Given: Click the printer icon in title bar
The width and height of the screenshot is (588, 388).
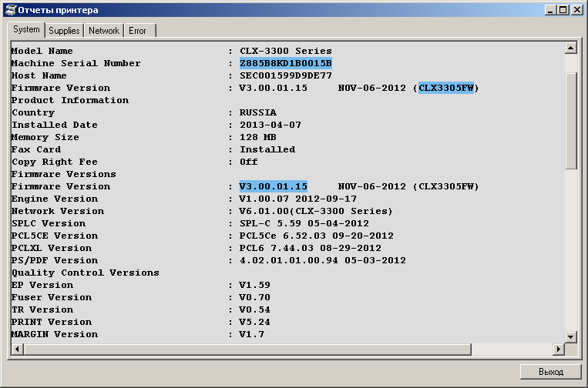Looking at the screenshot, I should coord(12,10).
